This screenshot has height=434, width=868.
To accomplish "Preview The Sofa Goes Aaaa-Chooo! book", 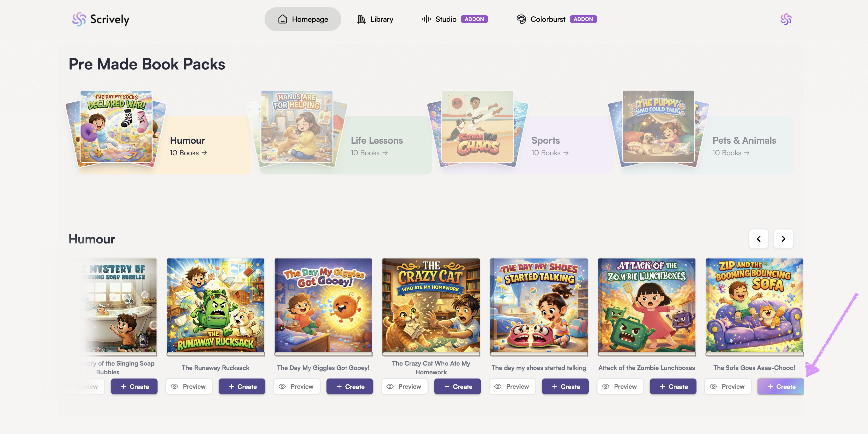I will [x=728, y=387].
